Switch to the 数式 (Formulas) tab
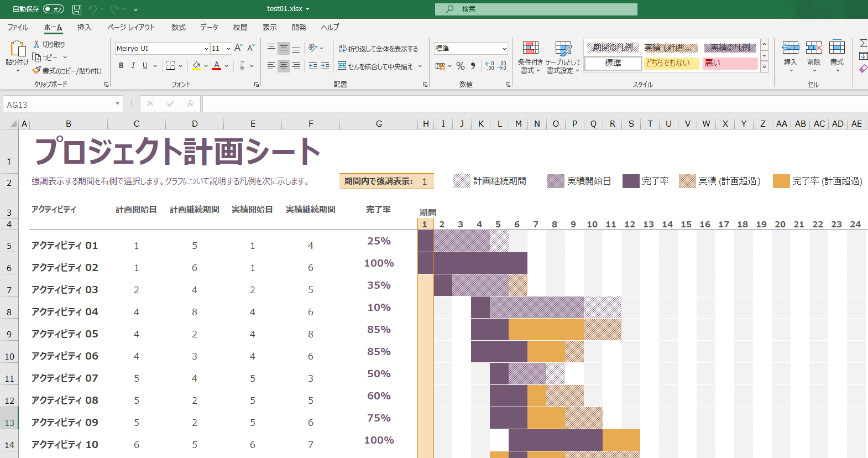Screen dimensions: 868x458 point(179,27)
